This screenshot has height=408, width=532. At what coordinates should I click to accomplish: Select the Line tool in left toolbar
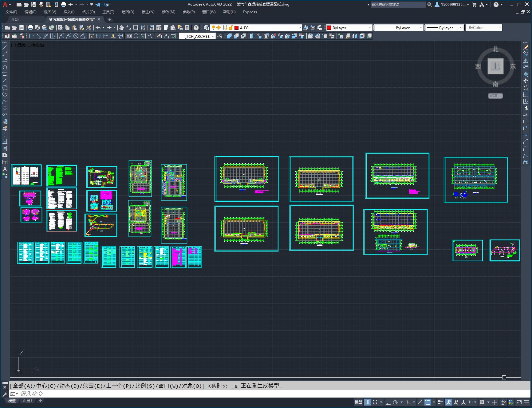(5, 47)
